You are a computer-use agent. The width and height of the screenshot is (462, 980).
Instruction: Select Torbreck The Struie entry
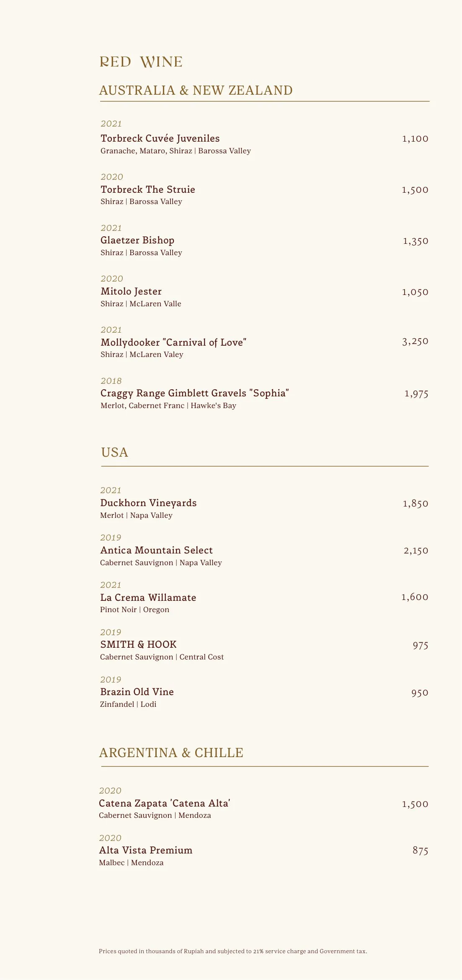[x=148, y=189]
